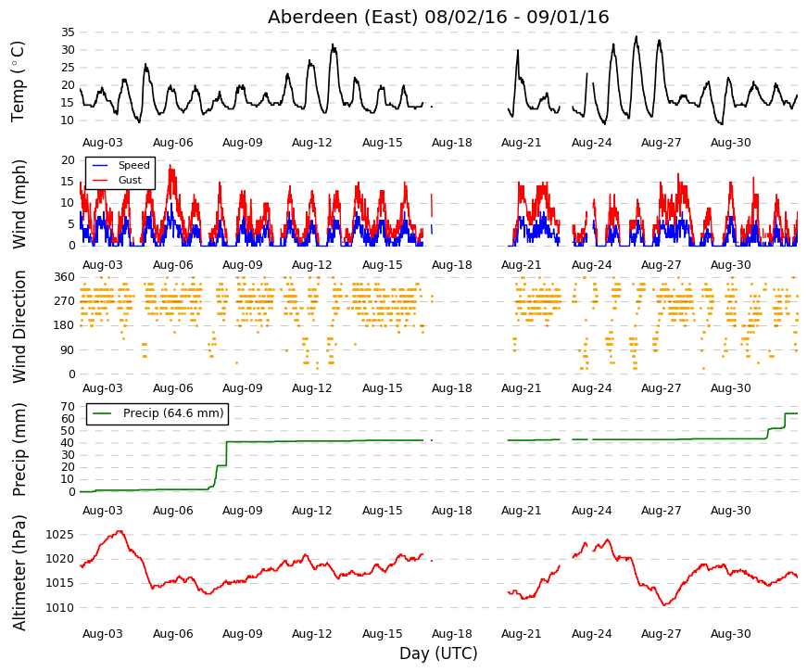Image resolution: width=807 pixels, height=672 pixels.
Task: Click the 360 wind direction y-axis value
Action: (64, 277)
